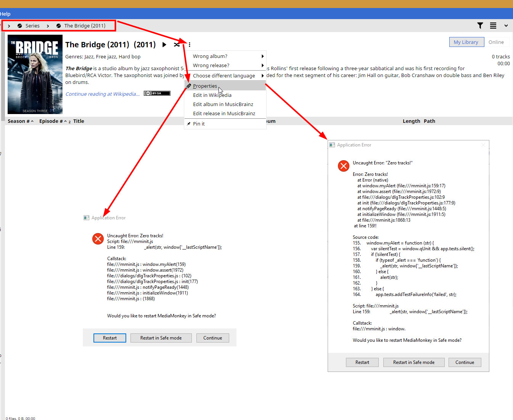
Task: Click the play button beside album title
Action: click(164, 45)
